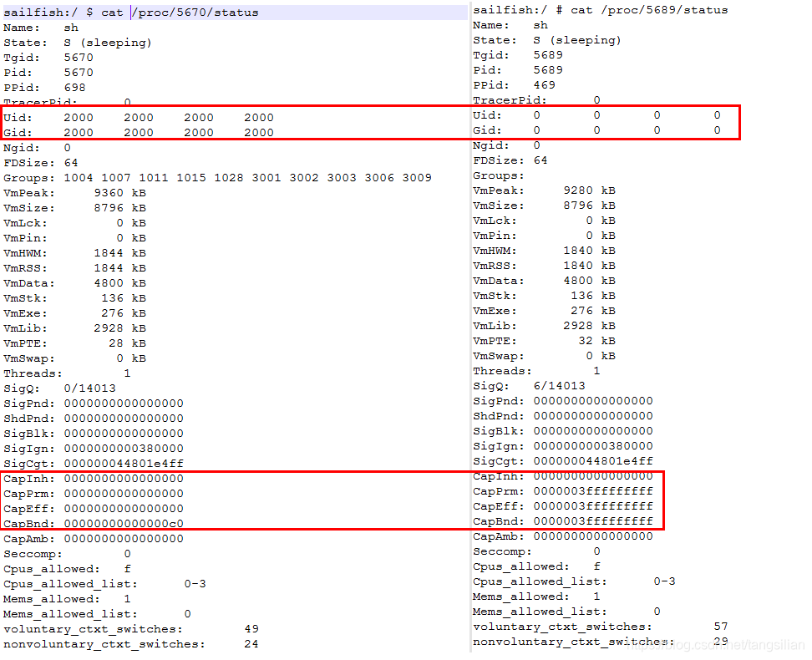
Task: Click Seccomp label in left terminal
Action: pos(33,553)
